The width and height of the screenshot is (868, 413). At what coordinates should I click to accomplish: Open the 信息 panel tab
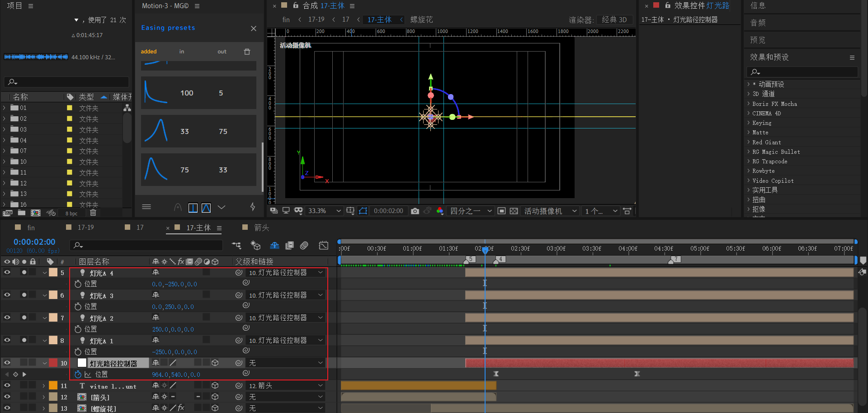click(x=758, y=5)
